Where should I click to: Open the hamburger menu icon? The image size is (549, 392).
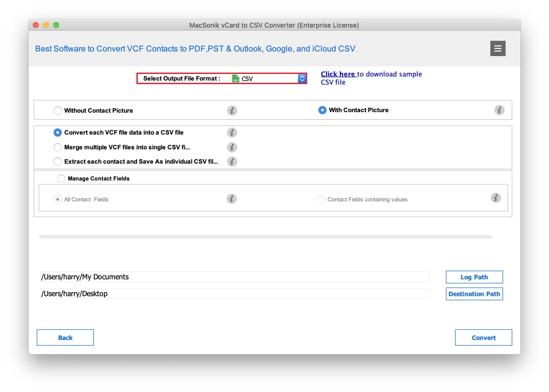[498, 48]
